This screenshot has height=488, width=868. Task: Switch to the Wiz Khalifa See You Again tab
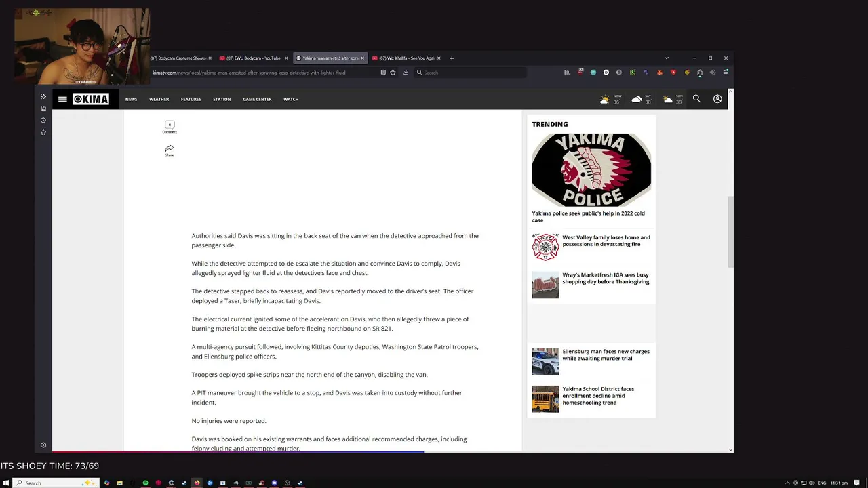(x=406, y=58)
